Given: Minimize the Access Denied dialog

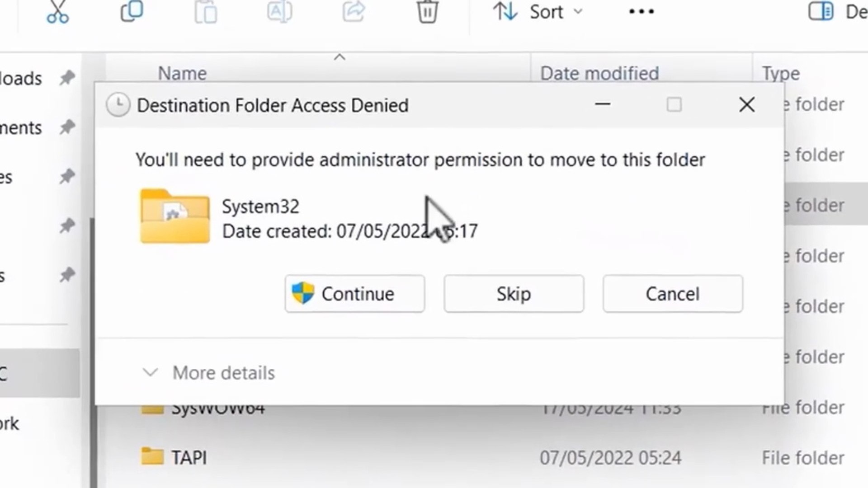Looking at the screenshot, I should 603,105.
